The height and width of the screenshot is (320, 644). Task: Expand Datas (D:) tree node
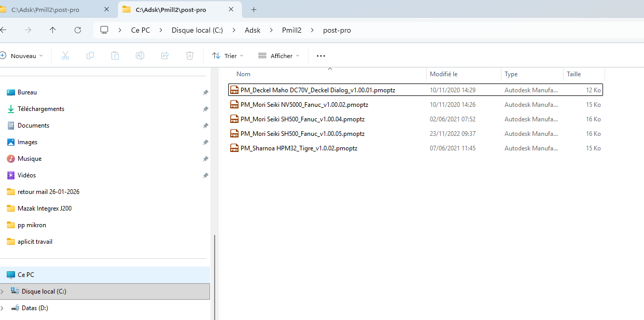tap(2, 308)
